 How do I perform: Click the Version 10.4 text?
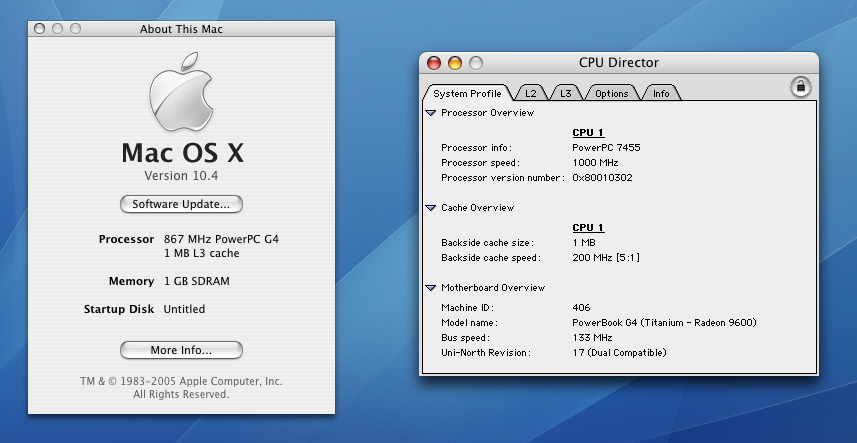click(x=181, y=175)
